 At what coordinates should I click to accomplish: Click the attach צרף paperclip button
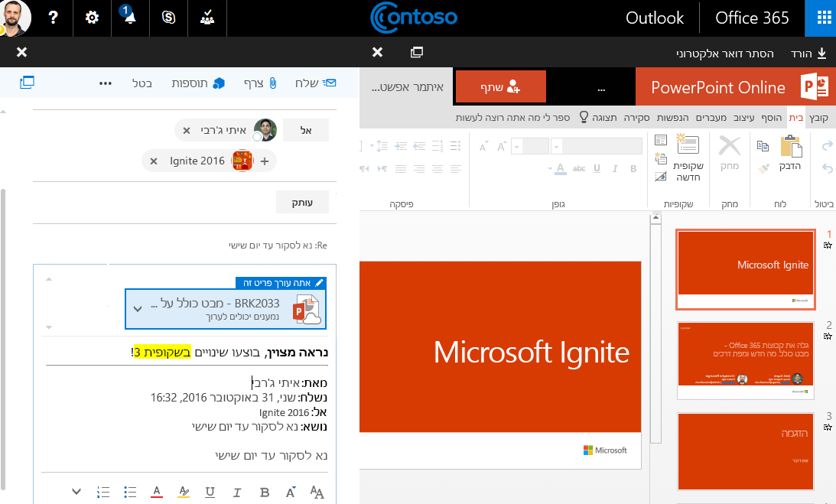(260, 83)
